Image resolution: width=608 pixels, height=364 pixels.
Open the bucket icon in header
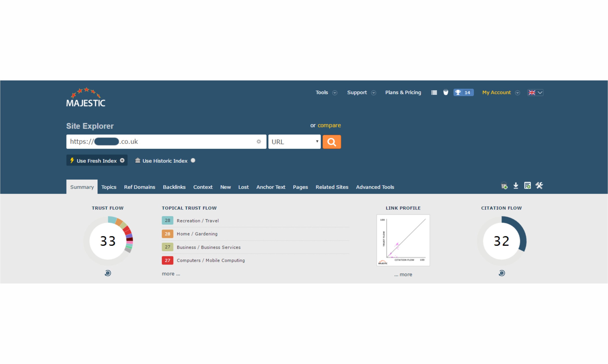pos(446,92)
